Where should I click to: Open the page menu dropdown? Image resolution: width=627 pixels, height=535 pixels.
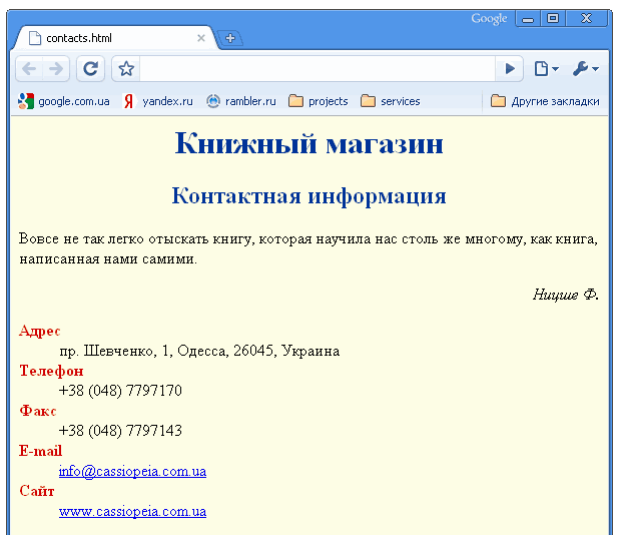coord(546,69)
